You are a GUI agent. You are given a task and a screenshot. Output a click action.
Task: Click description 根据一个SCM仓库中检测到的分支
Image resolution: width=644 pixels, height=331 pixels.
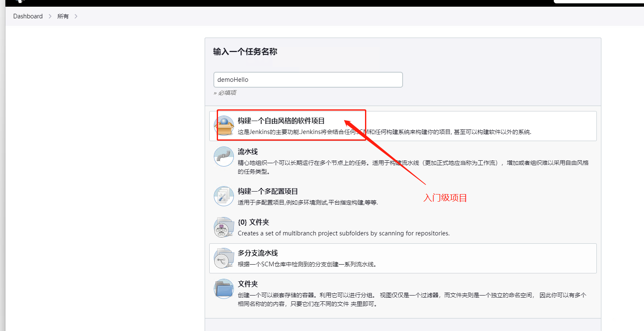[x=307, y=264]
